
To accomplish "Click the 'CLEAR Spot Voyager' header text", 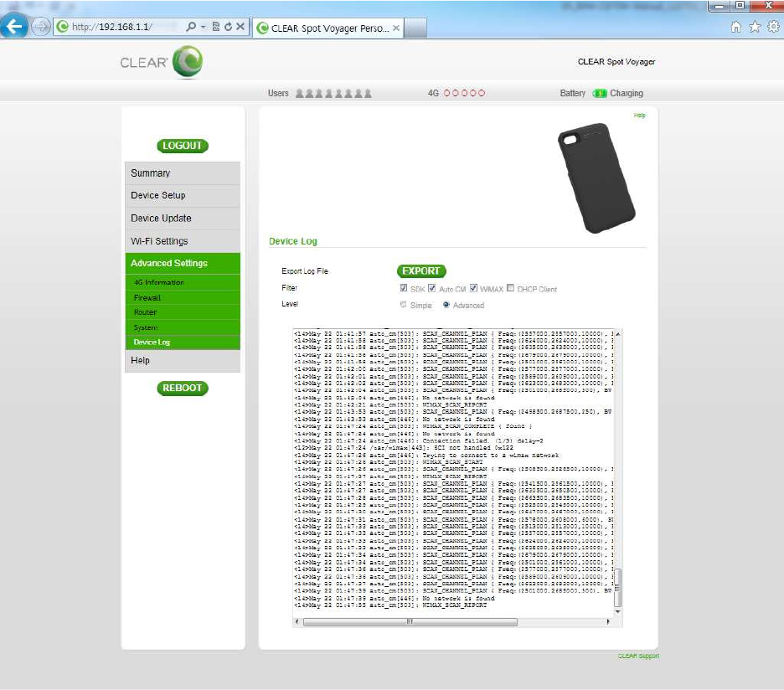I will coord(616,62).
